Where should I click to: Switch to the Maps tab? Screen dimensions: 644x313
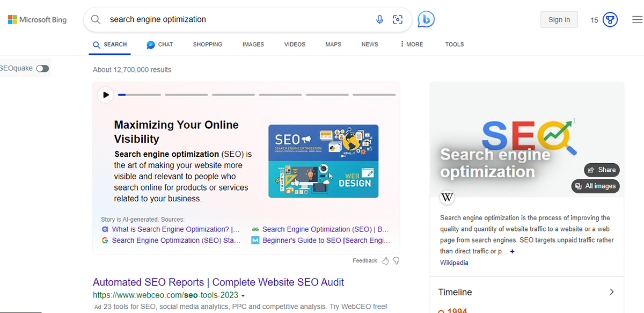[x=333, y=45]
